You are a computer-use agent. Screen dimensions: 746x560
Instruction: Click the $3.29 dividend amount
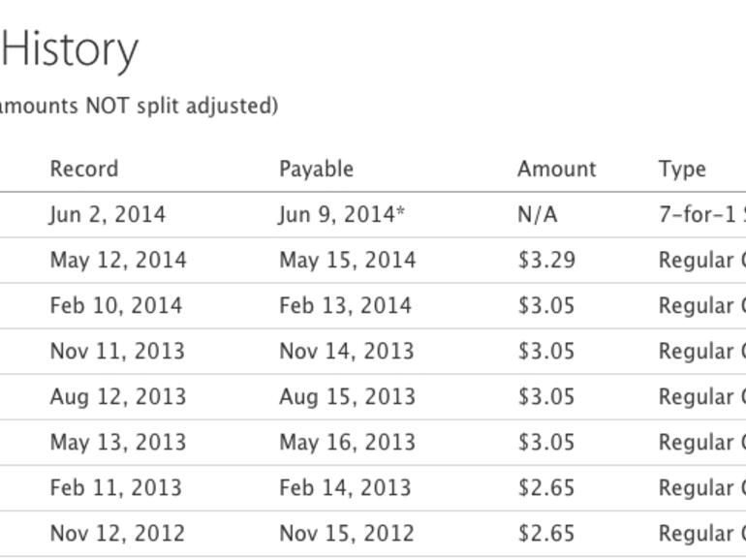546,260
